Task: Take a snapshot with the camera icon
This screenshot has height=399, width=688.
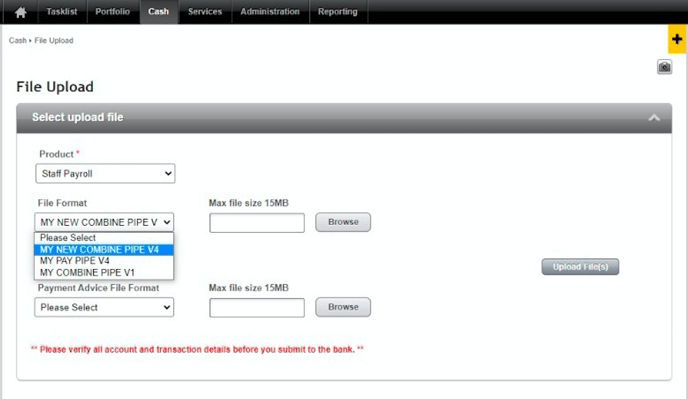Action: [664, 67]
